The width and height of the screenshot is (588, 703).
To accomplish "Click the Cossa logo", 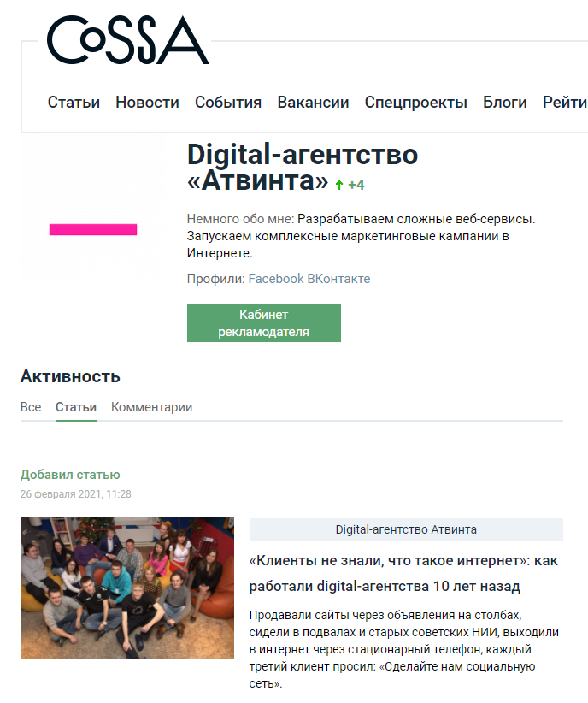I will pos(127,40).
